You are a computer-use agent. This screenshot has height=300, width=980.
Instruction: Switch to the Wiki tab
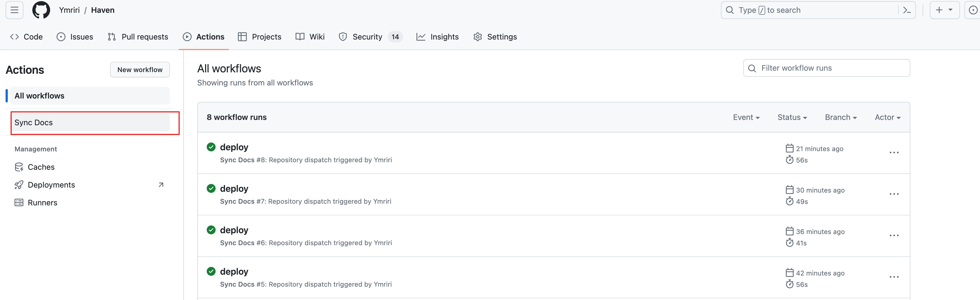310,37
